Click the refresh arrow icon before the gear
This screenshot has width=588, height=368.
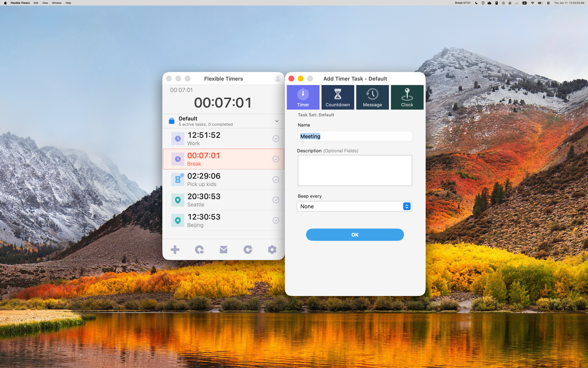[248, 250]
